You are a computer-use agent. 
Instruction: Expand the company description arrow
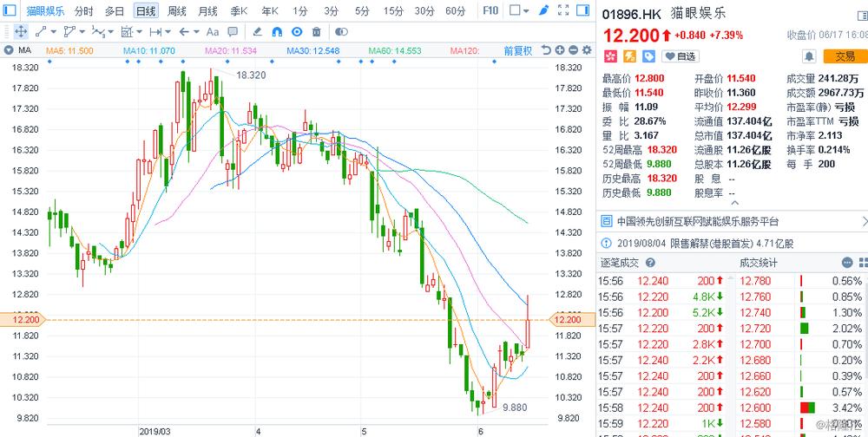[865, 221]
